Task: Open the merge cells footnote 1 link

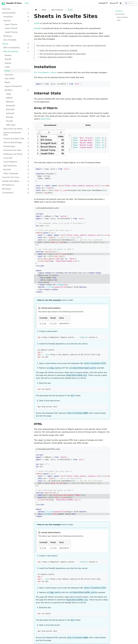Action: pos(59,434)
